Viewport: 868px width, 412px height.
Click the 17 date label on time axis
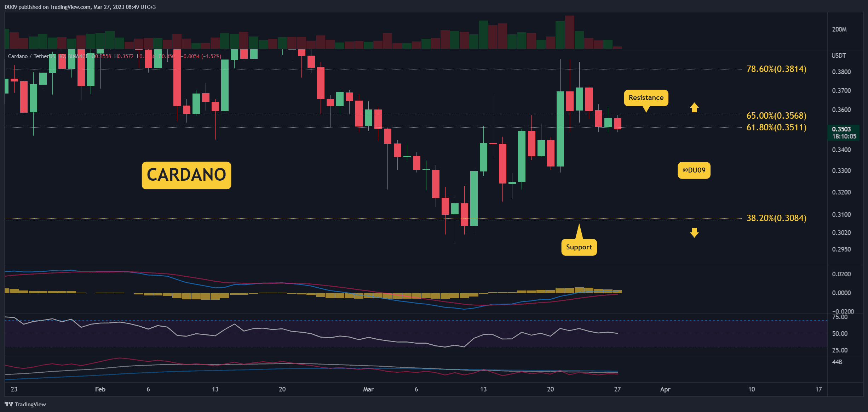818,389
